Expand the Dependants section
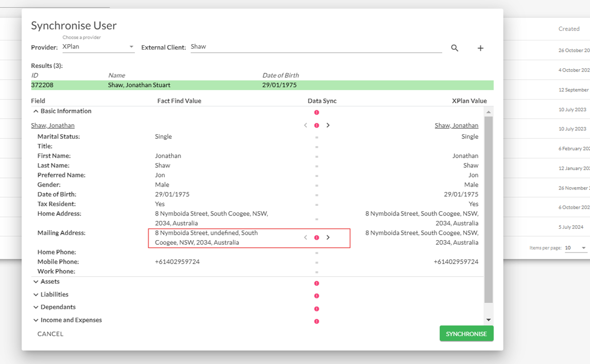This screenshot has width=590, height=364. (36, 307)
